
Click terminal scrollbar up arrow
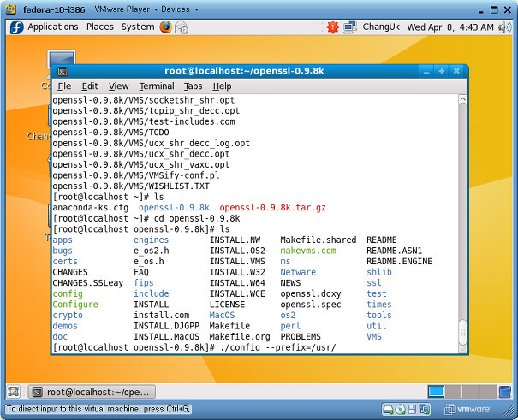click(x=462, y=99)
